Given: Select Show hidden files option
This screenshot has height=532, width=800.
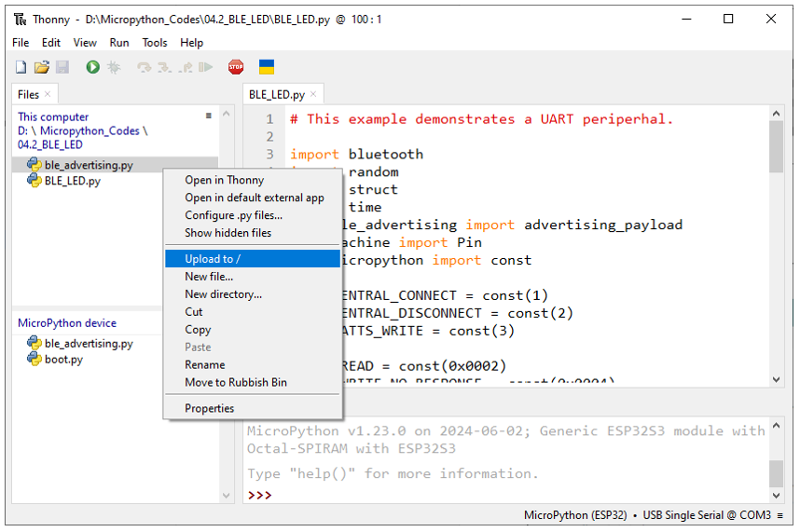Looking at the screenshot, I should click(x=253, y=233).
